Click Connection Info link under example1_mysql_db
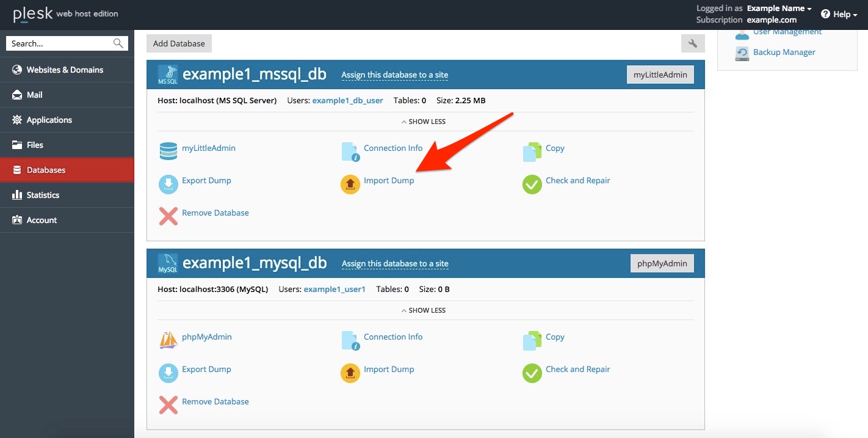This screenshot has height=438, width=868. [393, 337]
